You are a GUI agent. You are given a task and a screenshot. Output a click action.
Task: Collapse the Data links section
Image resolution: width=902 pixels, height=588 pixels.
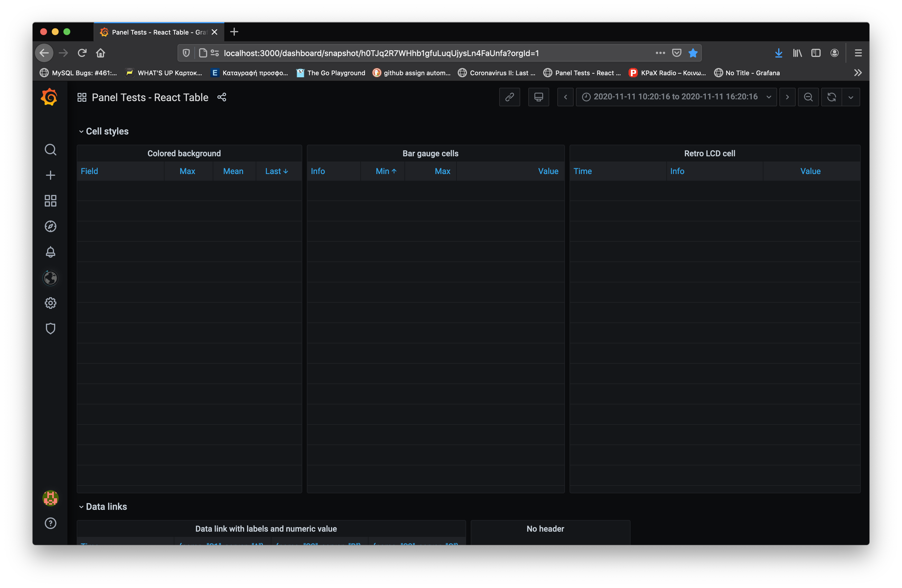pyautogui.click(x=102, y=507)
